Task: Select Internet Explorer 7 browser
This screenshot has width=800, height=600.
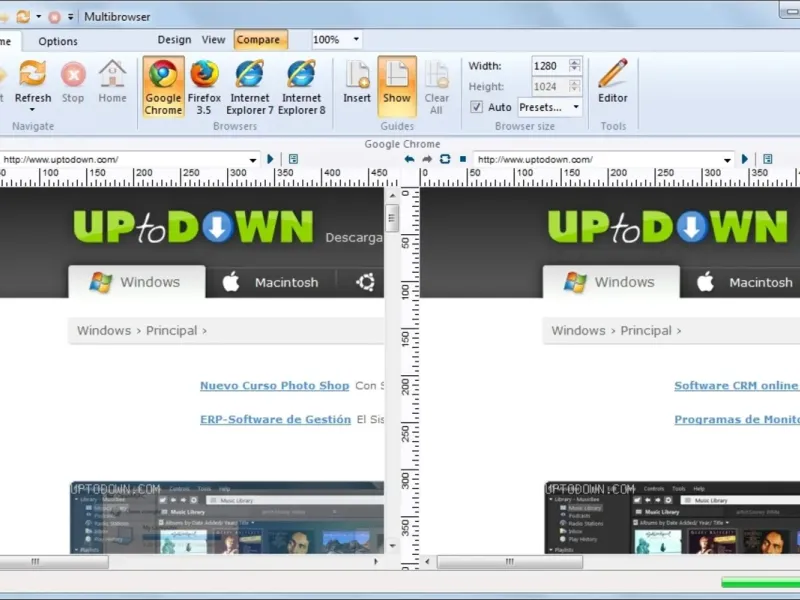Action: tap(249, 87)
